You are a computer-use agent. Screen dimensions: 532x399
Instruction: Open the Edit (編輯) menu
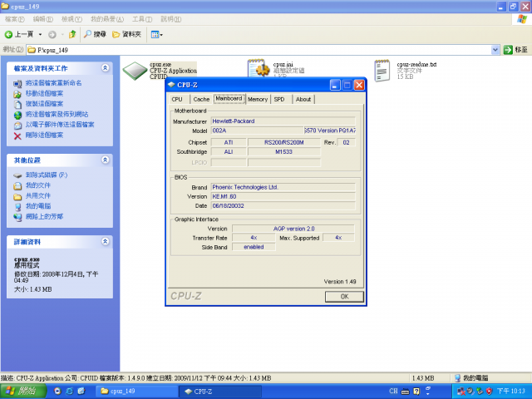[42, 19]
